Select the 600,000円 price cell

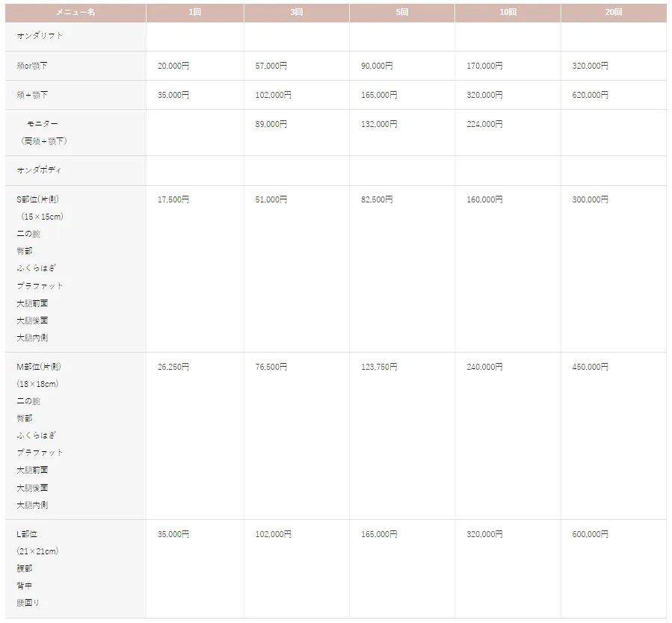click(x=590, y=534)
